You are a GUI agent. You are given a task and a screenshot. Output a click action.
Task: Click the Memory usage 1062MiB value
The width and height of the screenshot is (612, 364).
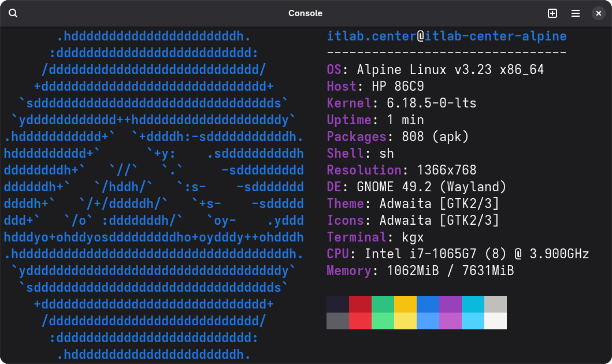pos(409,271)
